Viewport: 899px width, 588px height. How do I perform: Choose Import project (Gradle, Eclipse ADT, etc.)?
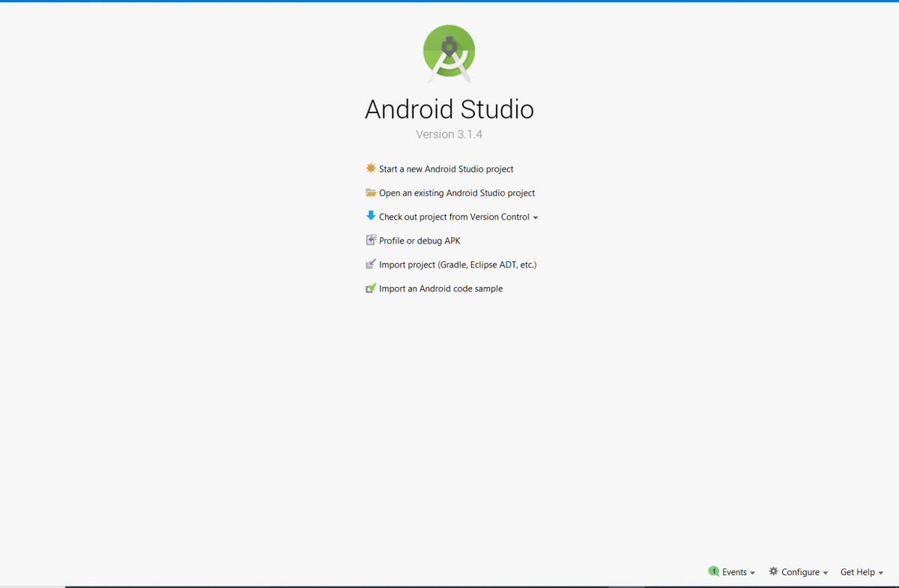tap(458, 265)
